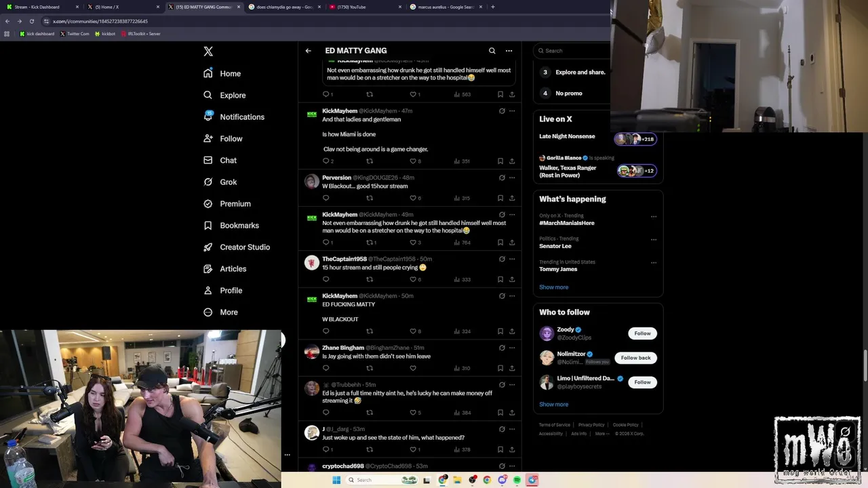Bookmark TheCaptain1958's post
Image resolution: width=868 pixels, height=488 pixels.
tap(500, 279)
